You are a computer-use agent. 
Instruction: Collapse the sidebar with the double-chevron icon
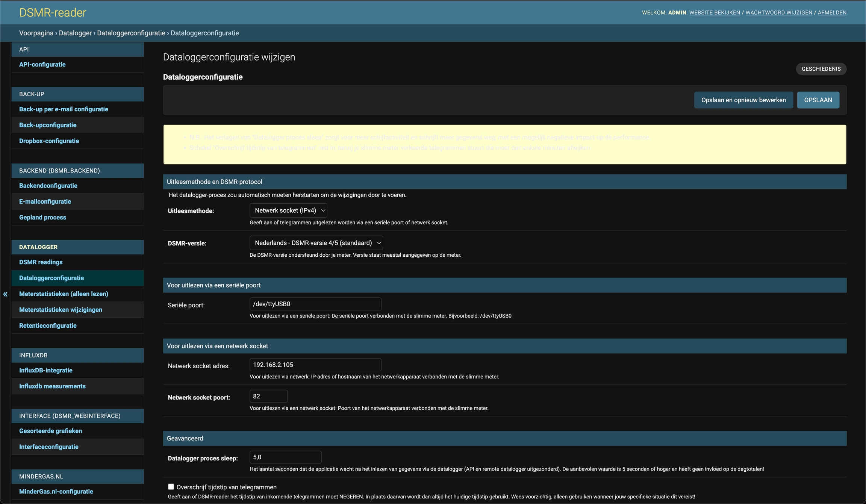(5, 294)
